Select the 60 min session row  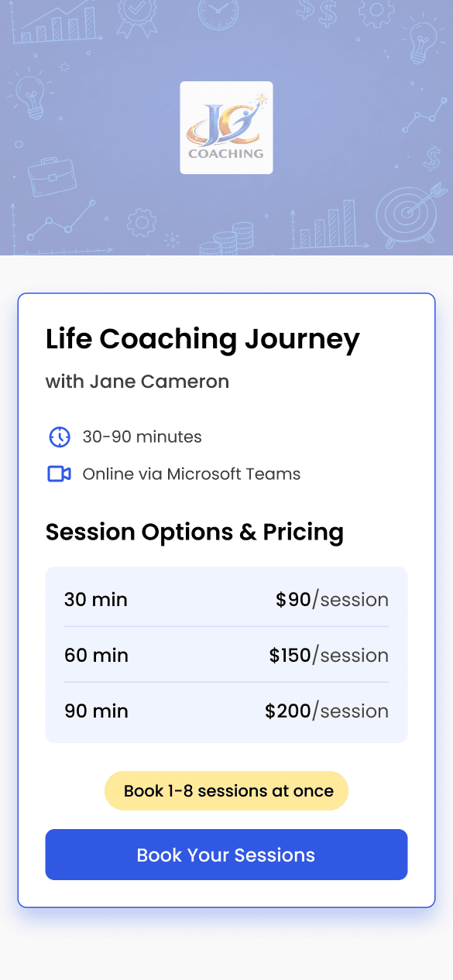coord(226,655)
